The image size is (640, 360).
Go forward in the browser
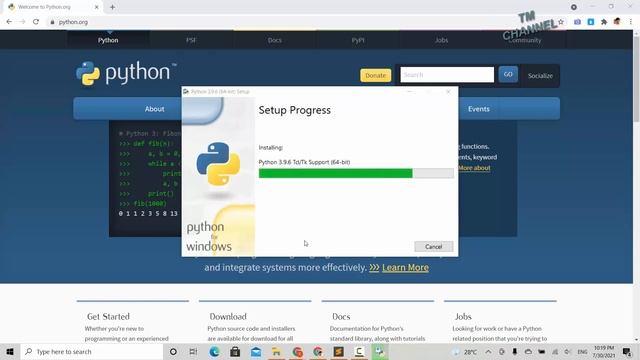click(22, 22)
